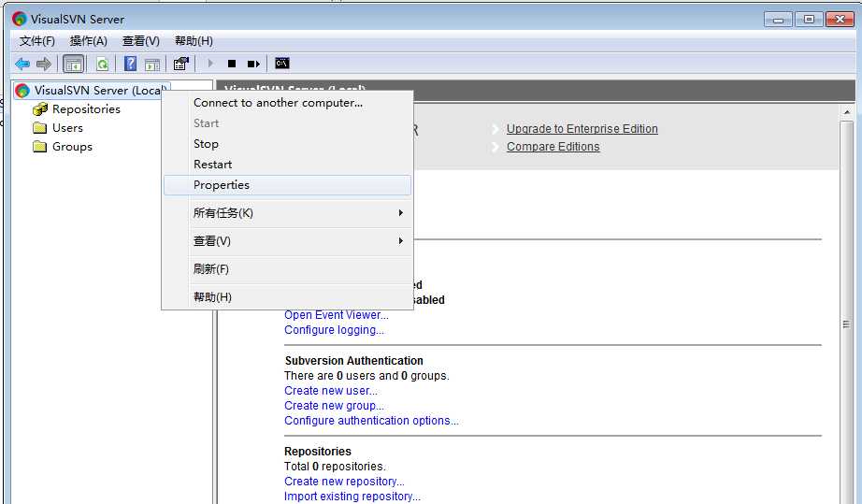Screen dimensions: 862x504
Task: Click the Subversion Authentication heading
Action: point(354,361)
